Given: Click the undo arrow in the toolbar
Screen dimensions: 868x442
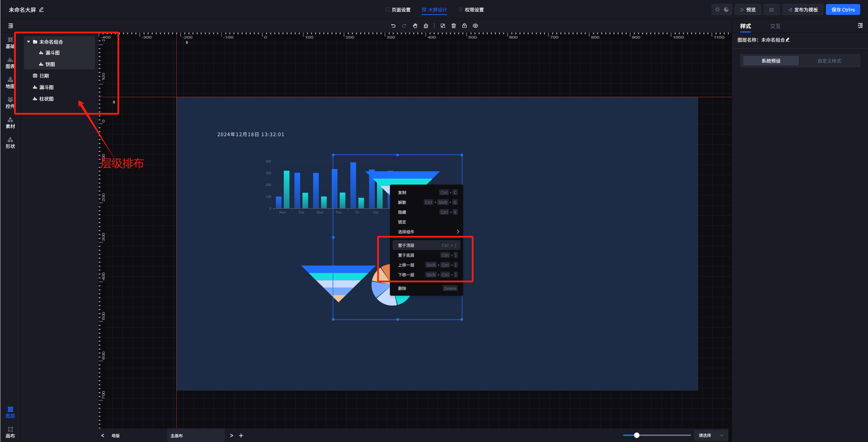Looking at the screenshot, I should 393,26.
